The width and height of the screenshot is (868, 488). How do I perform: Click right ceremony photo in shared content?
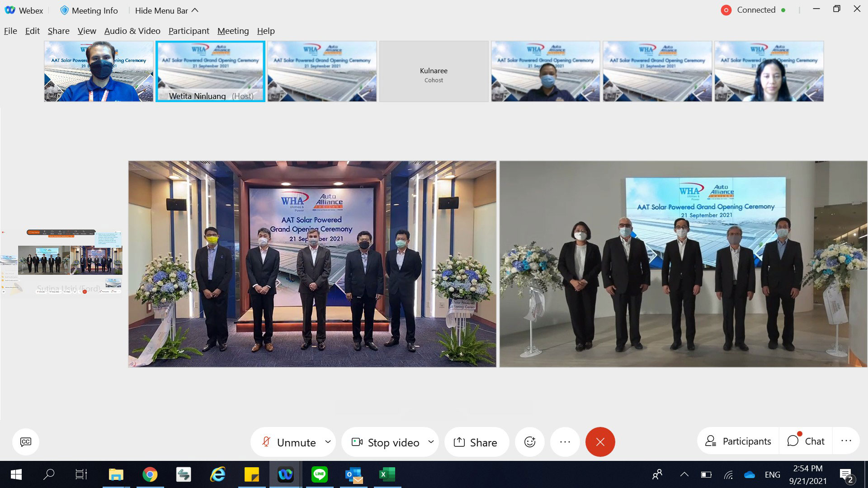(x=683, y=264)
